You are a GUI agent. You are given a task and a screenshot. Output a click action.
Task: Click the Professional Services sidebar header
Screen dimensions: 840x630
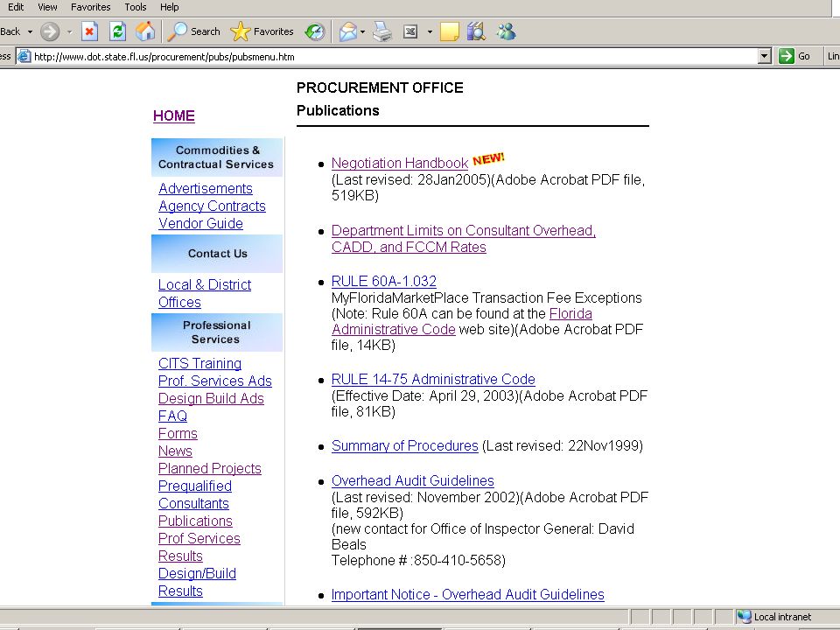[x=217, y=332]
